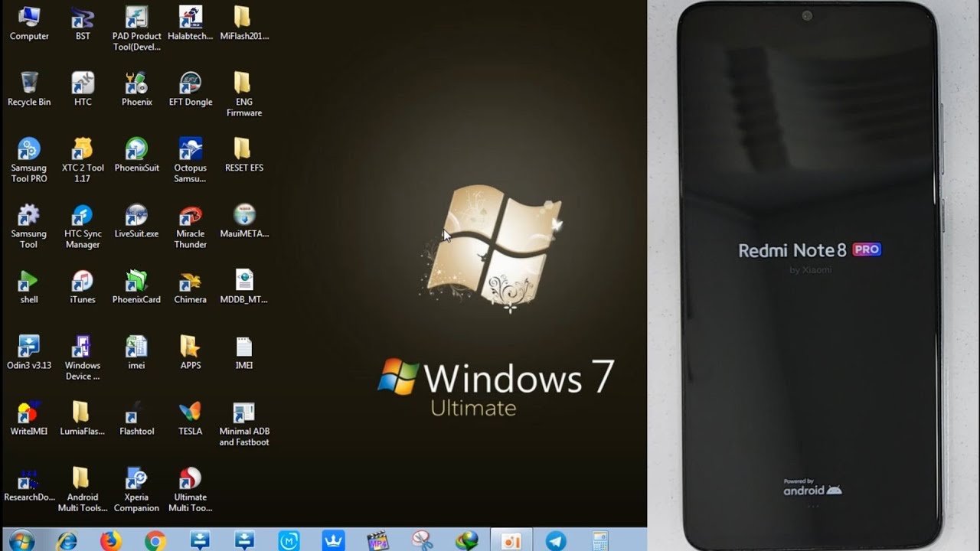Open the MiFlash201... folder
Screen dimensions: 980x551
pyautogui.click(x=243, y=23)
